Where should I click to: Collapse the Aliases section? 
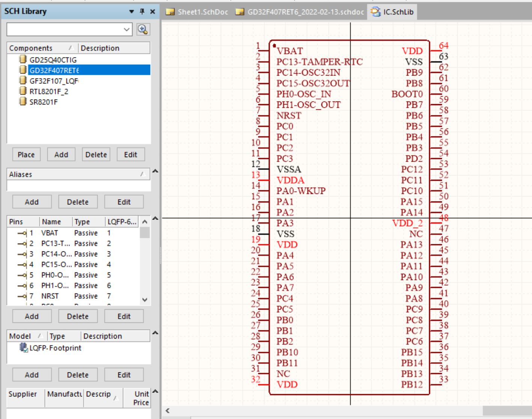point(155,171)
